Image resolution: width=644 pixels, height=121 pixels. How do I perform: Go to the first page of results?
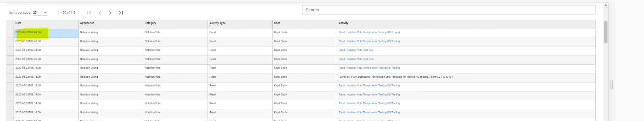tap(89, 13)
